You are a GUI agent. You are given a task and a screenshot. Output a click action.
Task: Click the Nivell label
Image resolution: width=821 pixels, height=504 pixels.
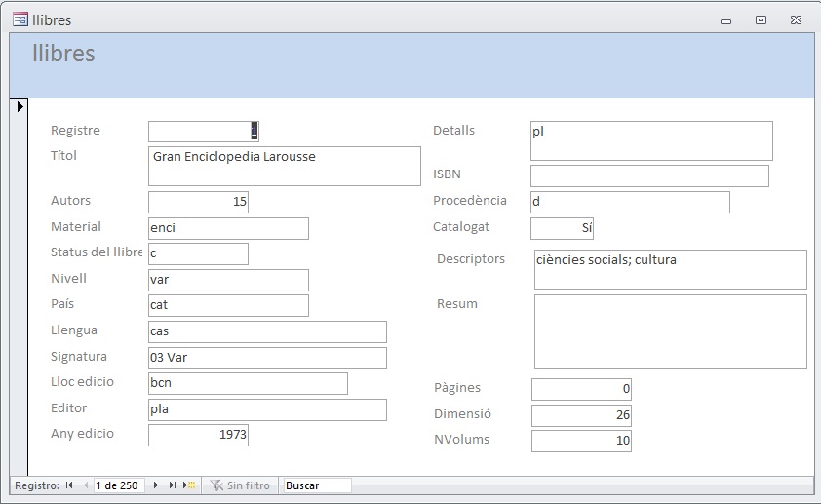(68, 278)
